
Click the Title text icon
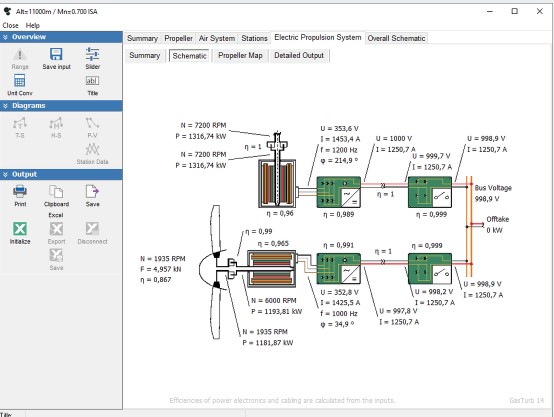pyautogui.click(x=92, y=81)
